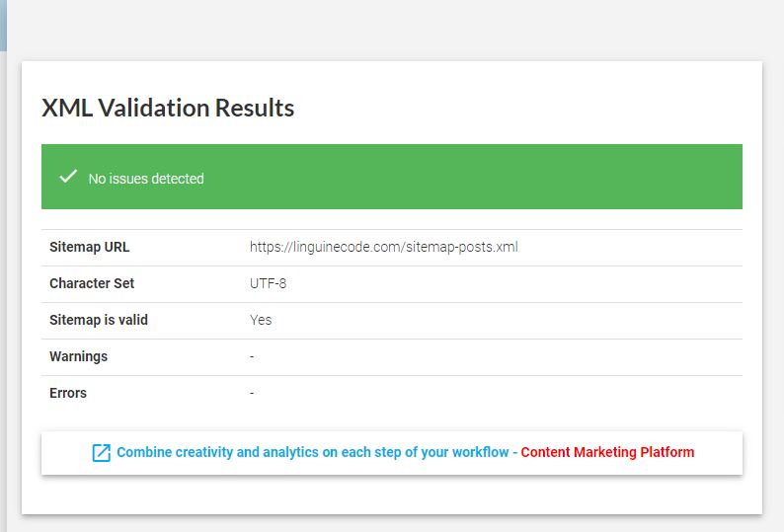Click the dash value in Errors row
The width and height of the screenshot is (784, 532).
click(x=252, y=394)
